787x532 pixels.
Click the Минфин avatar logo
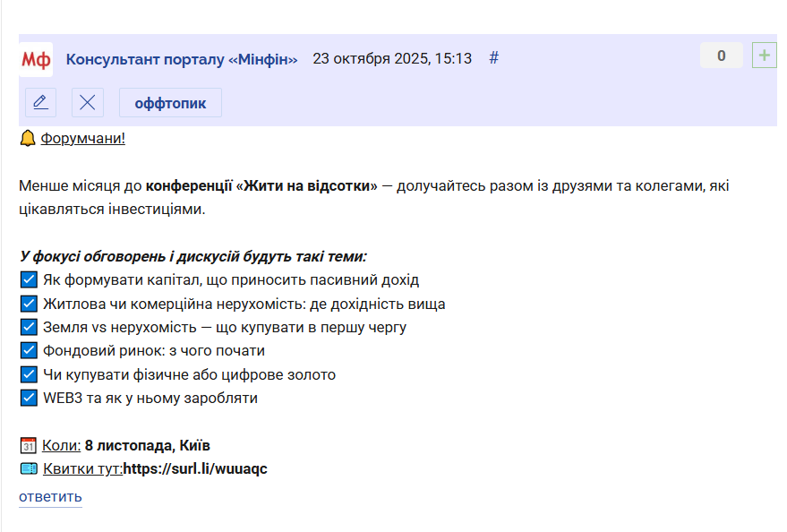pyautogui.click(x=36, y=59)
